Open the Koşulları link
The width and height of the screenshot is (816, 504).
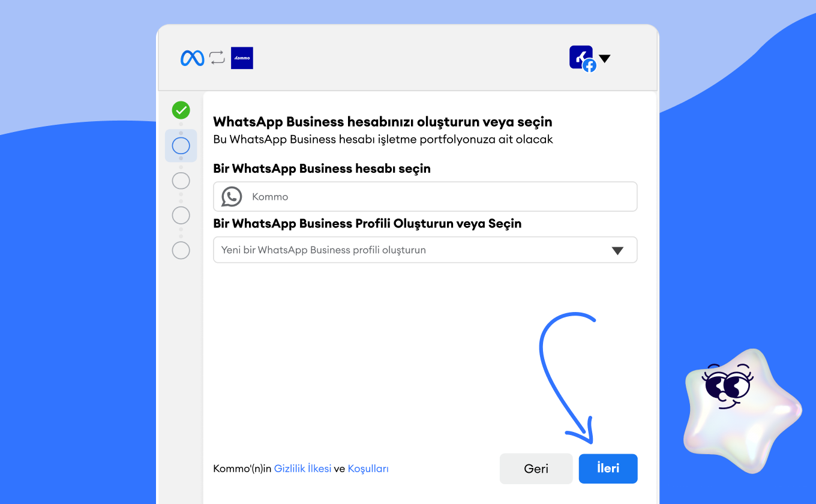pos(368,469)
